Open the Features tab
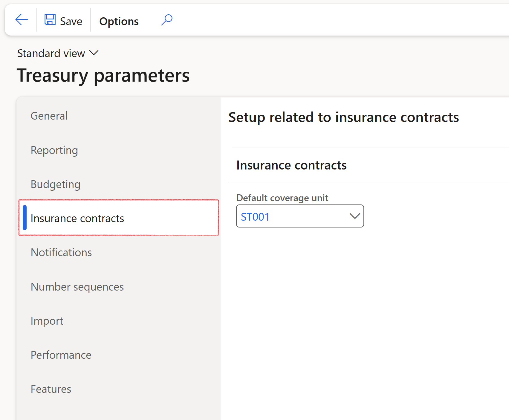 51,389
